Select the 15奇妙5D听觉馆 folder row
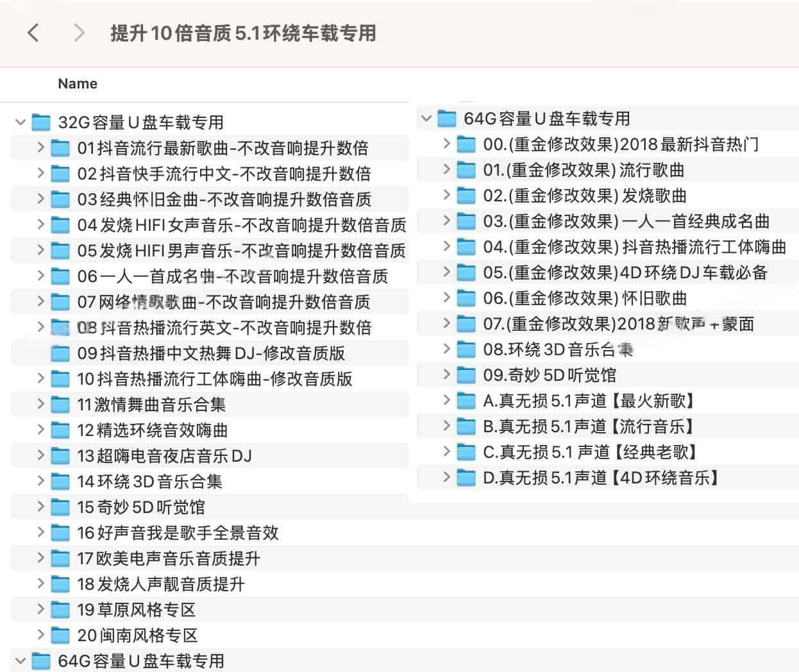Viewport: 799px width, 672px height. pos(210,507)
